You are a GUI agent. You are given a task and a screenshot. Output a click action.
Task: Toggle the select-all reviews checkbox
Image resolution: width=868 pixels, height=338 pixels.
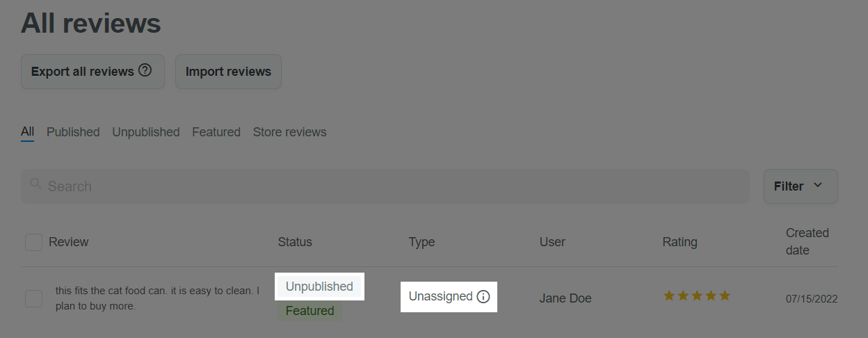[x=33, y=242]
